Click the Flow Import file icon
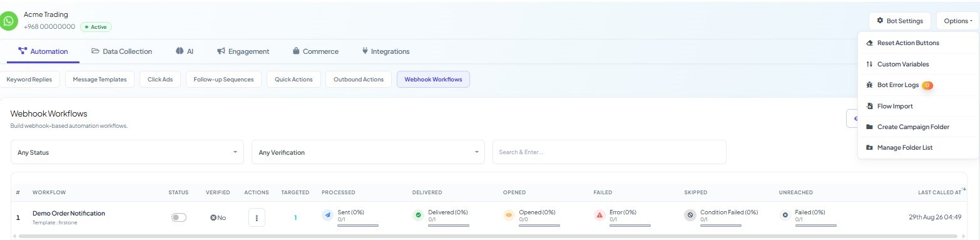 pyautogui.click(x=869, y=106)
